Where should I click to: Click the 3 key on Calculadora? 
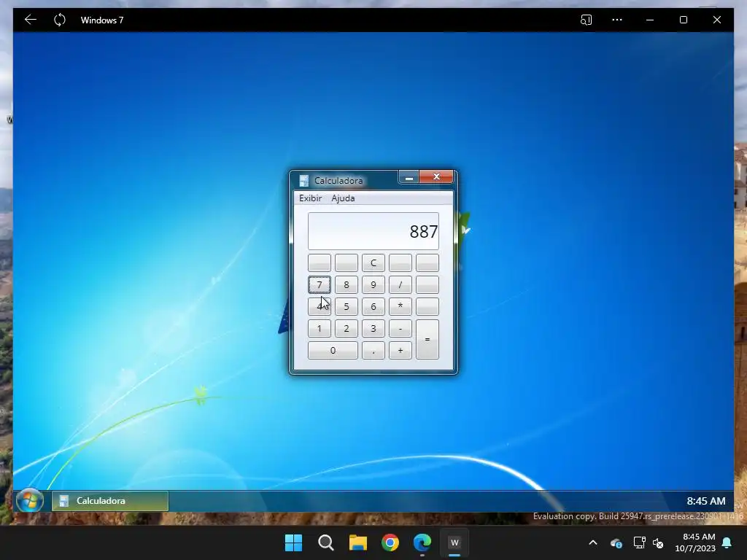click(373, 329)
